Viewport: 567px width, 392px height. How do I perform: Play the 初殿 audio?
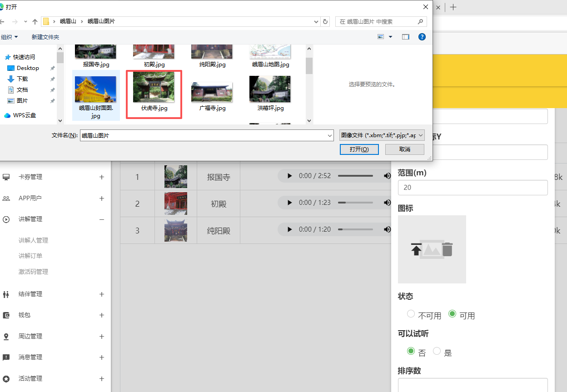pyautogui.click(x=290, y=203)
